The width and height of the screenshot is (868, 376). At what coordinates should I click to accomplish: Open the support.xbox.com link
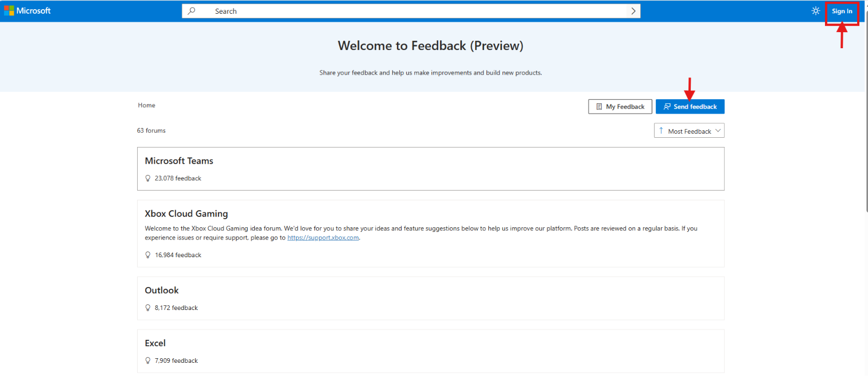pyautogui.click(x=323, y=238)
